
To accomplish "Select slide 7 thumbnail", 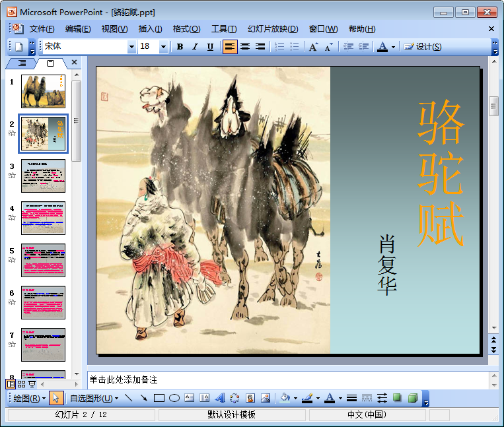I will [43, 345].
